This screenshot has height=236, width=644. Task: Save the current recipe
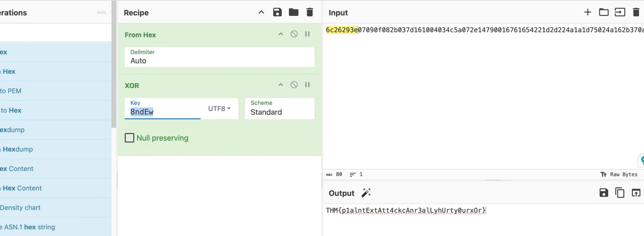pyautogui.click(x=277, y=13)
